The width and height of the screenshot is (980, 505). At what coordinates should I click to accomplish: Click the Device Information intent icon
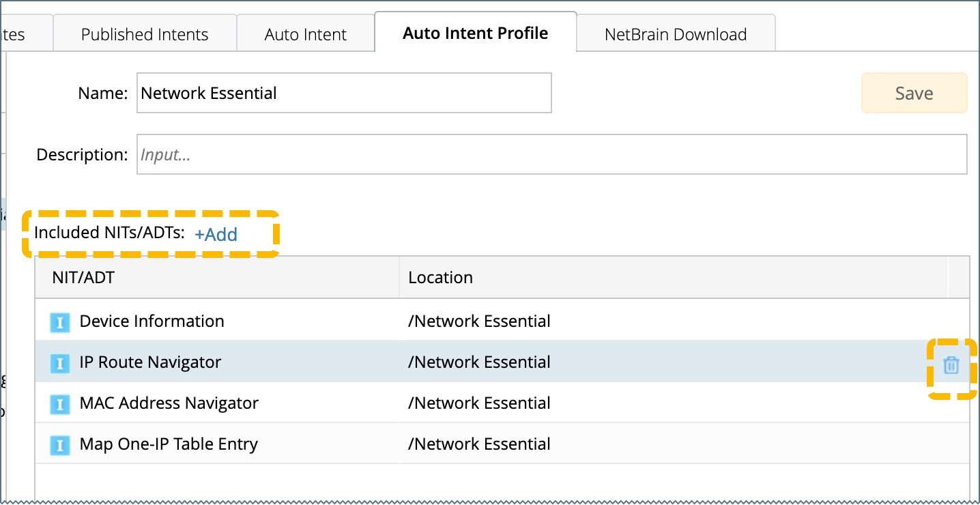click(x=60, y=322)
